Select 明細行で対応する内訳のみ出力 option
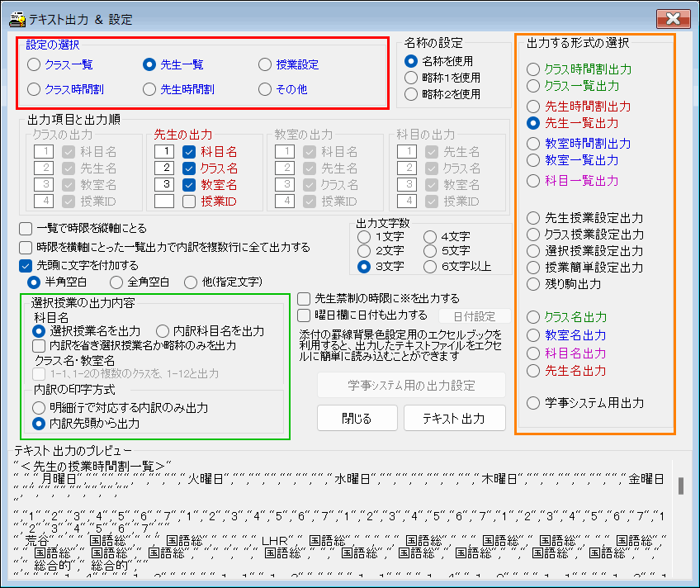This screenshot has height=588, width=700. 39,408
